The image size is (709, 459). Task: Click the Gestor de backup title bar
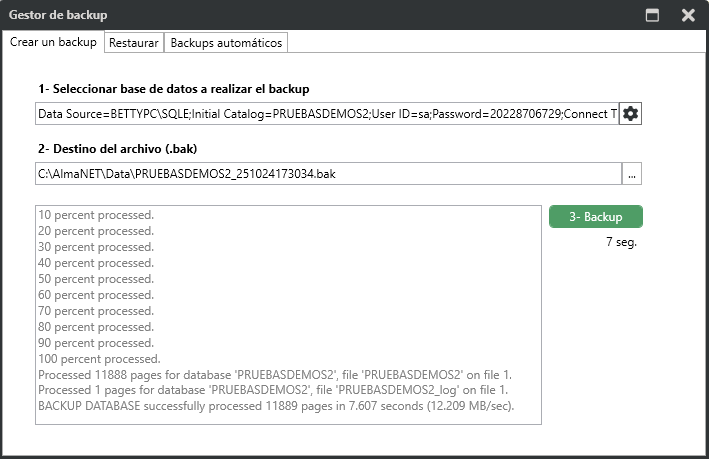pos(300,15)
